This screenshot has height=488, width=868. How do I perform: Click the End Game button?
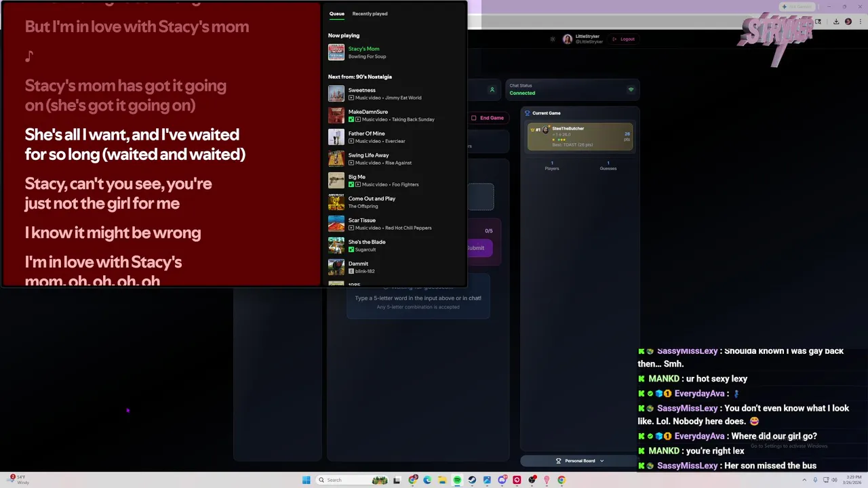(488, 118)
